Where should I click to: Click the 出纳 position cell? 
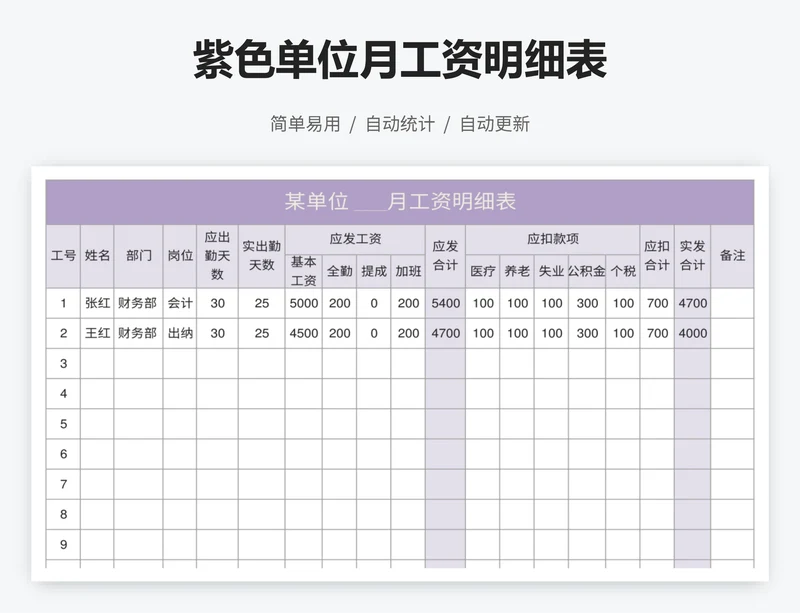pyautogui.click(x=180, y=334)
